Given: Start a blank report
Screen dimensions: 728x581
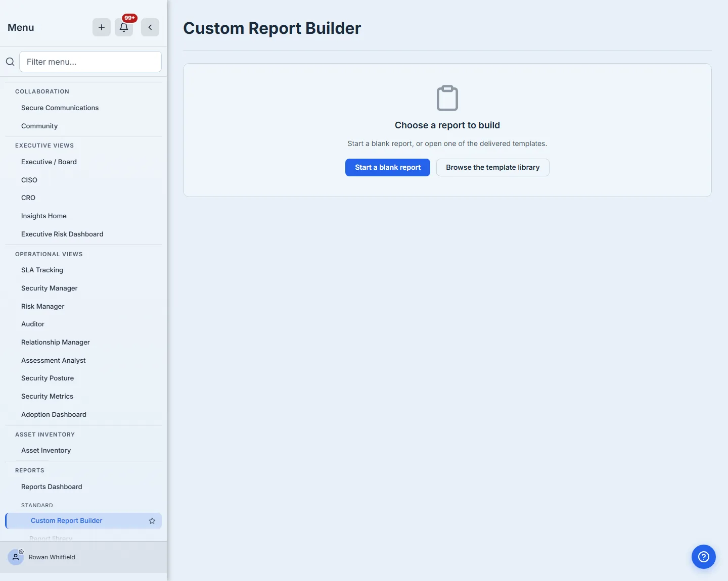Looking at the screenshot, I should point(388,167).
